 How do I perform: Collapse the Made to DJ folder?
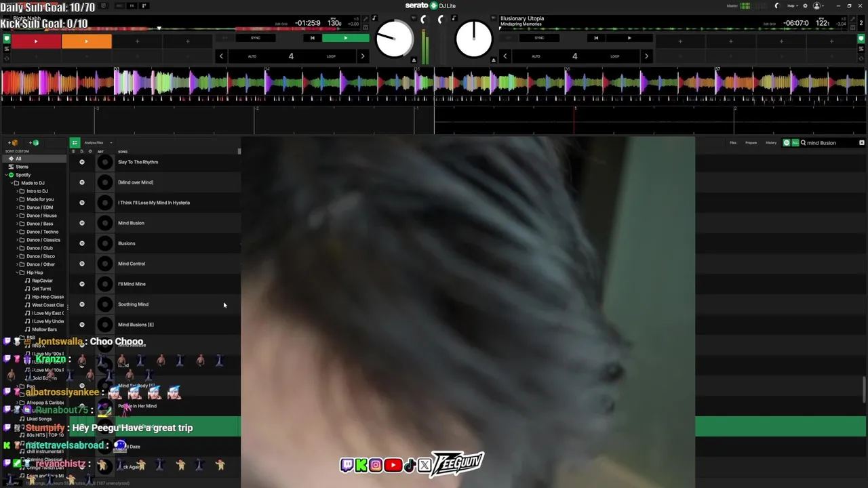pos(12,183)
